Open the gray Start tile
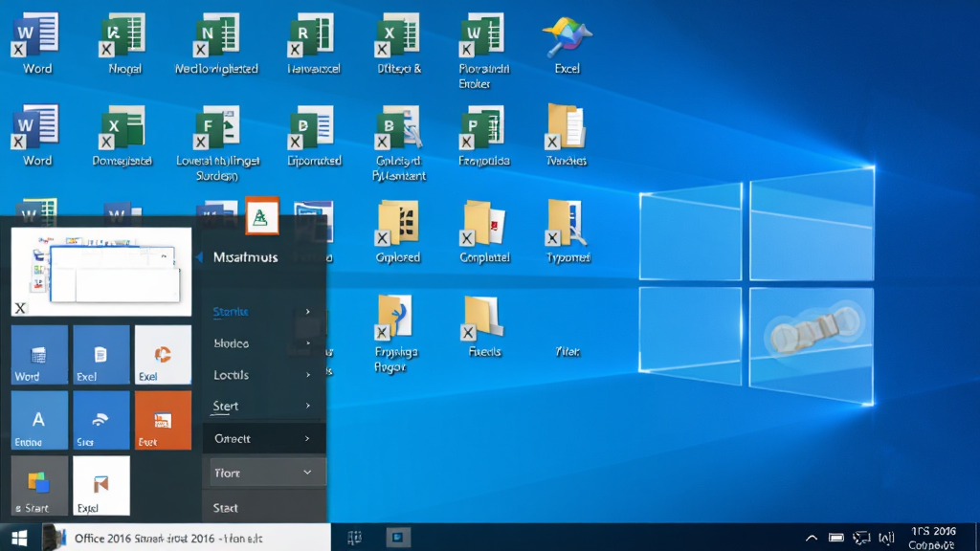Screen dimensions: 980x551 click(x=39, y=485)
